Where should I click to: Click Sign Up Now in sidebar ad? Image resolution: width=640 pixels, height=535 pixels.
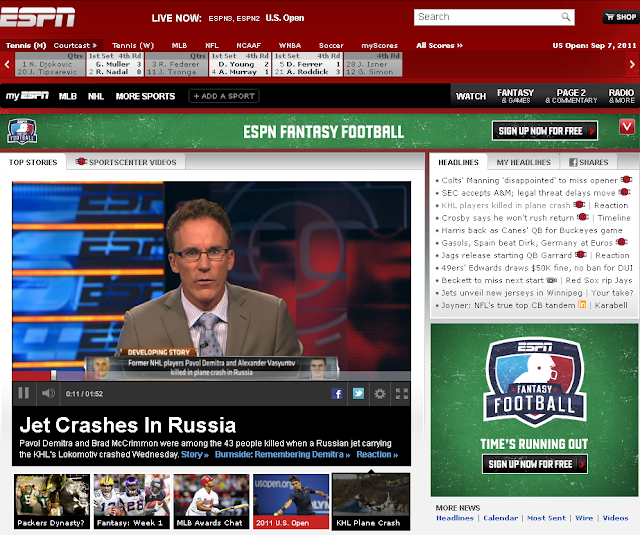535,464
